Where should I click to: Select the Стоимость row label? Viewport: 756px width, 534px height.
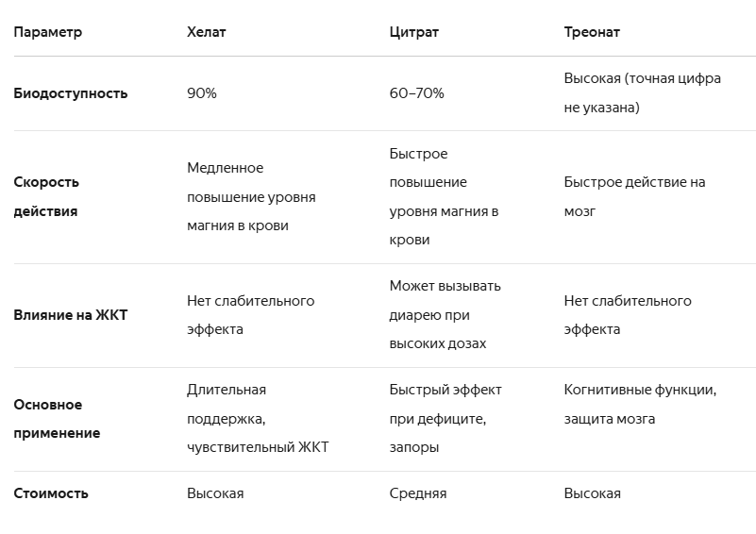pyautogui.click(x=51, y=493)
